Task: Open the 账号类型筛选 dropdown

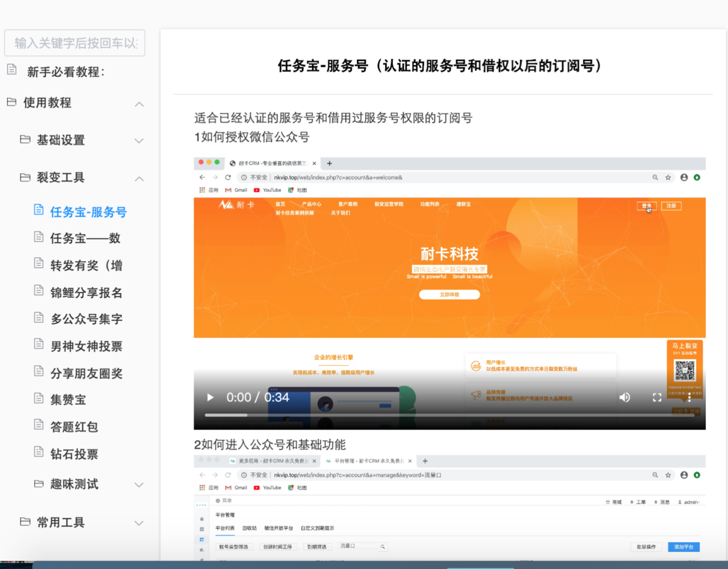Action: [234, 547]
